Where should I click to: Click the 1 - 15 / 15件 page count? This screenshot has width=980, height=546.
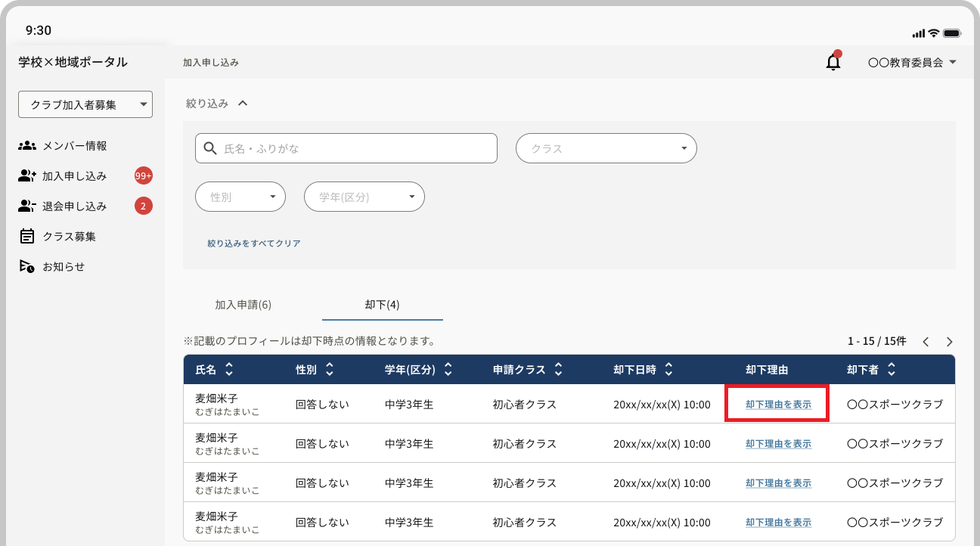point(877,341)
